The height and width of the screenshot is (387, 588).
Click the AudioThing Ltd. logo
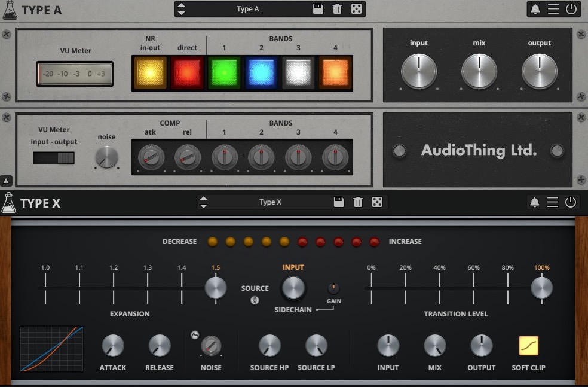(479, 150)
